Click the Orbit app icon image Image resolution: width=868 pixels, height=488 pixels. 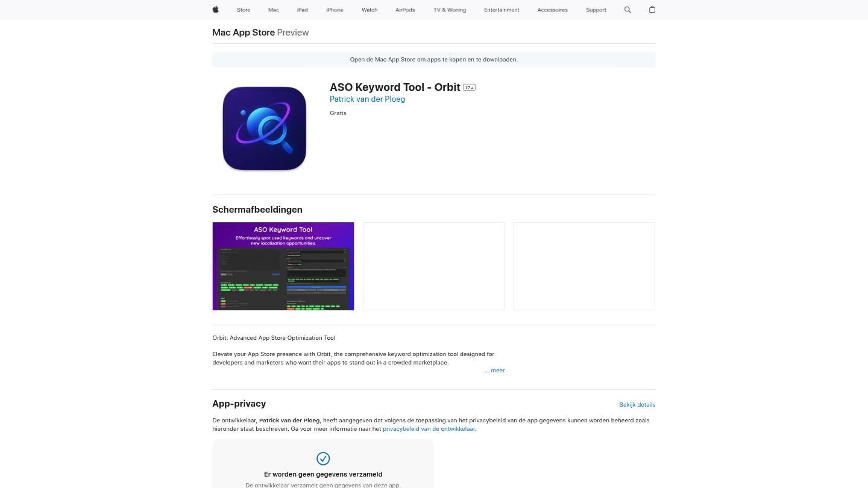[x=265, y=128]
